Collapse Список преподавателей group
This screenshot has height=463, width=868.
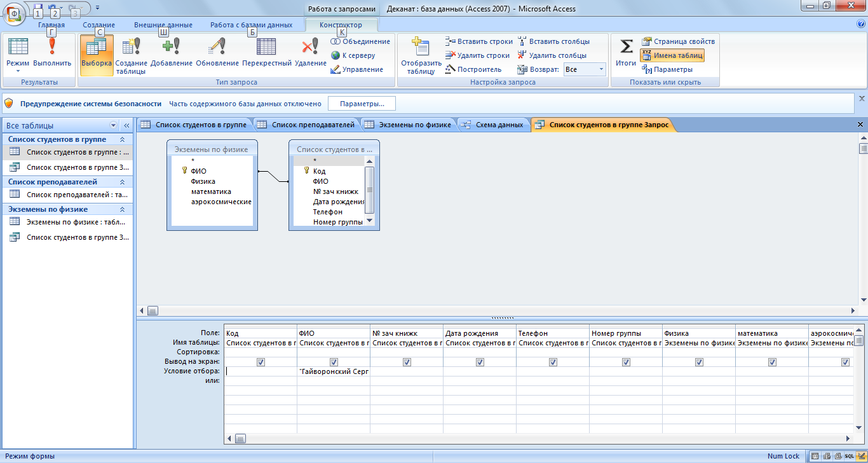(x=122, y=182)
